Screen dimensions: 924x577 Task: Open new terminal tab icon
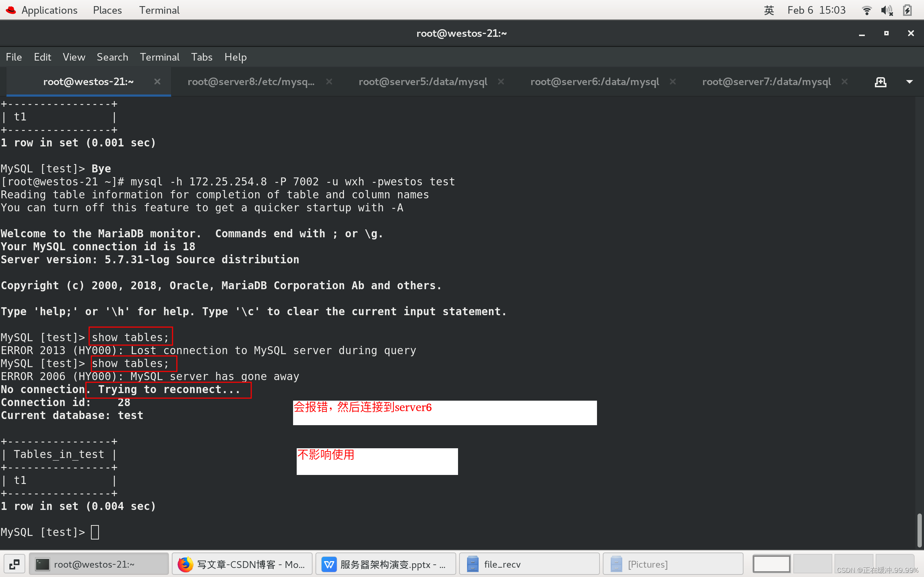[880, 82]
